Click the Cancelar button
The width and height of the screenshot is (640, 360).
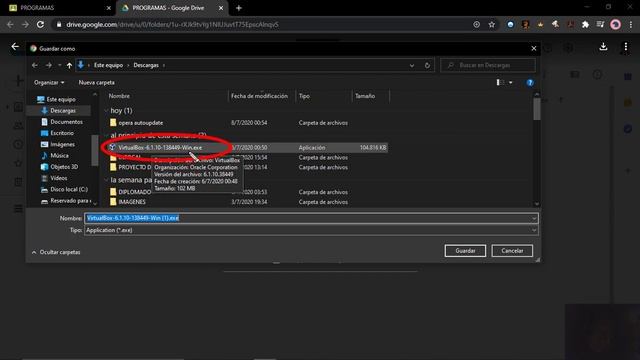point(512,251)
